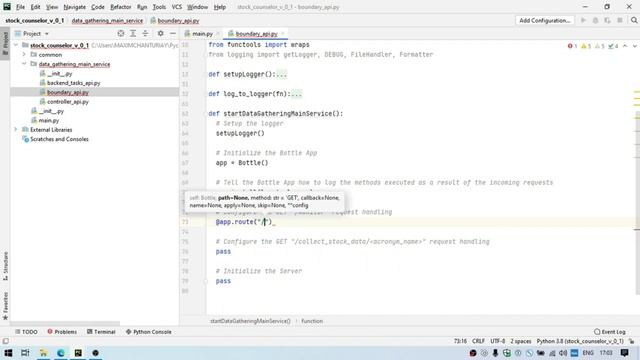
Task: Open the Navigate menu
Action: coord(75,7)
